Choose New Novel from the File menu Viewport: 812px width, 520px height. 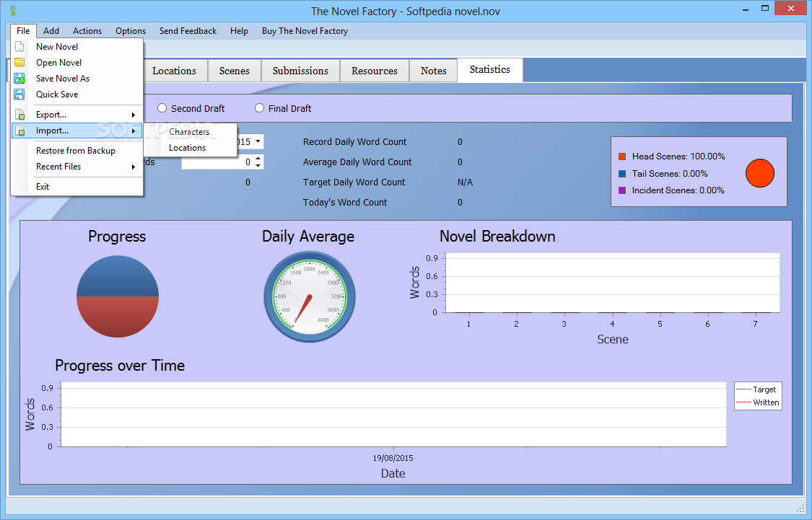pos(77,47)
